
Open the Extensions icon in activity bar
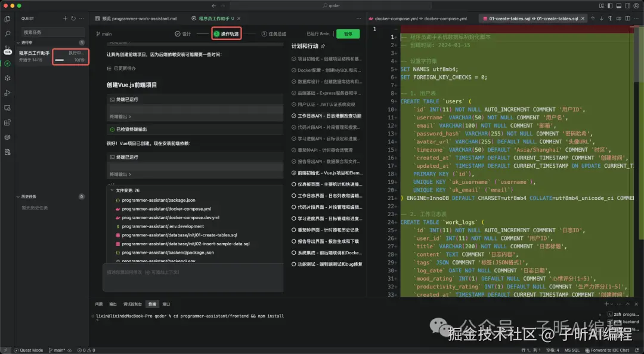point(7,122)
